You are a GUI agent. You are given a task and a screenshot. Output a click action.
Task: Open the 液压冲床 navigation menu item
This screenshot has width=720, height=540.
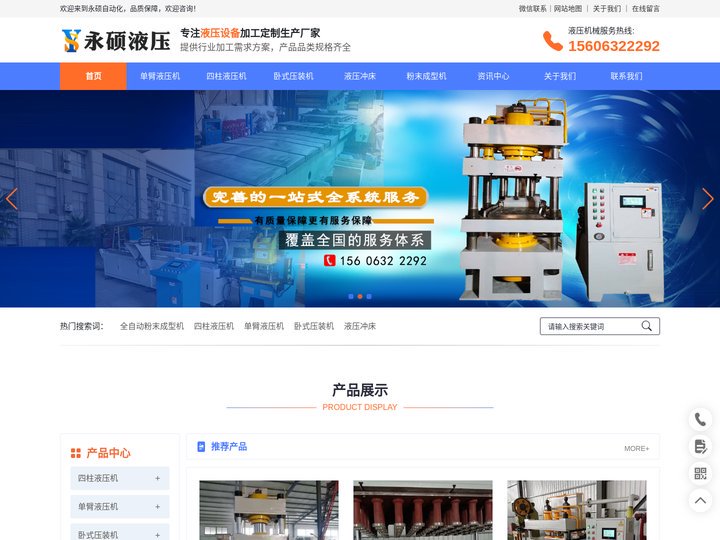click(x=360, y=76)
